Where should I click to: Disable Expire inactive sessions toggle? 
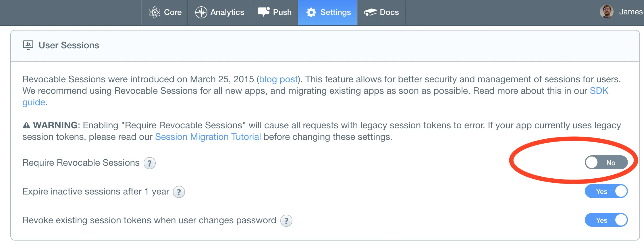606,191
